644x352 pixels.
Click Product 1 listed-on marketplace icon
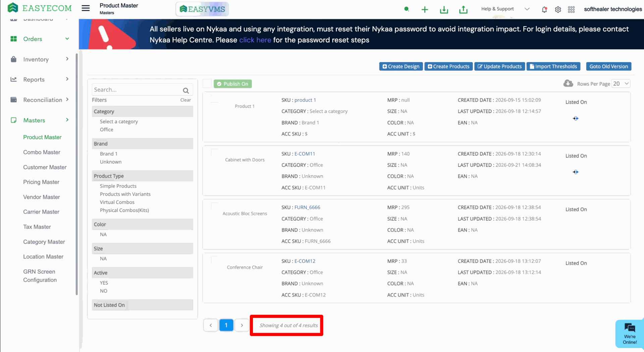576,118
